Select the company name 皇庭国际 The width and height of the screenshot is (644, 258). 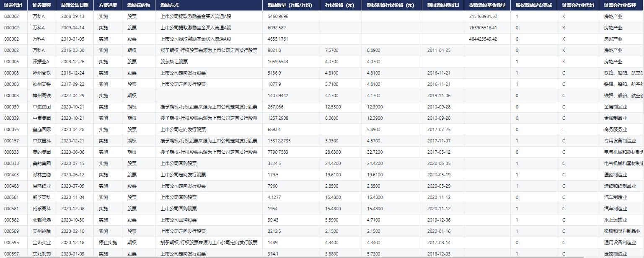point(41,129)
